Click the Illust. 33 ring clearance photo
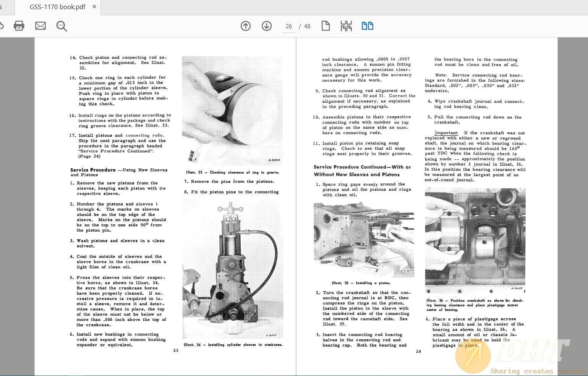The height and width of the screenshot is (376, 588). [x=232, y=110]
